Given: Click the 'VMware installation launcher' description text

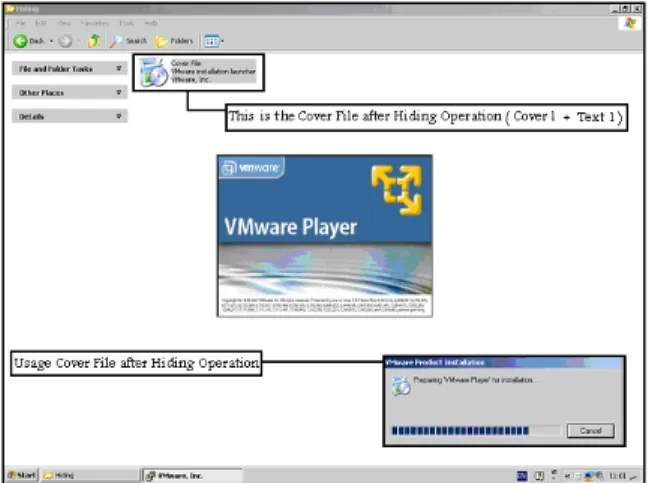Looking at the screenshot, I should (x=213, y=71).
